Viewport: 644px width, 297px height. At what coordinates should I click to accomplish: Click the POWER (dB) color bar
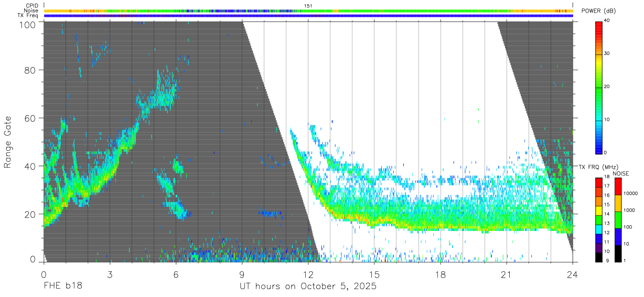coord(599,87)
